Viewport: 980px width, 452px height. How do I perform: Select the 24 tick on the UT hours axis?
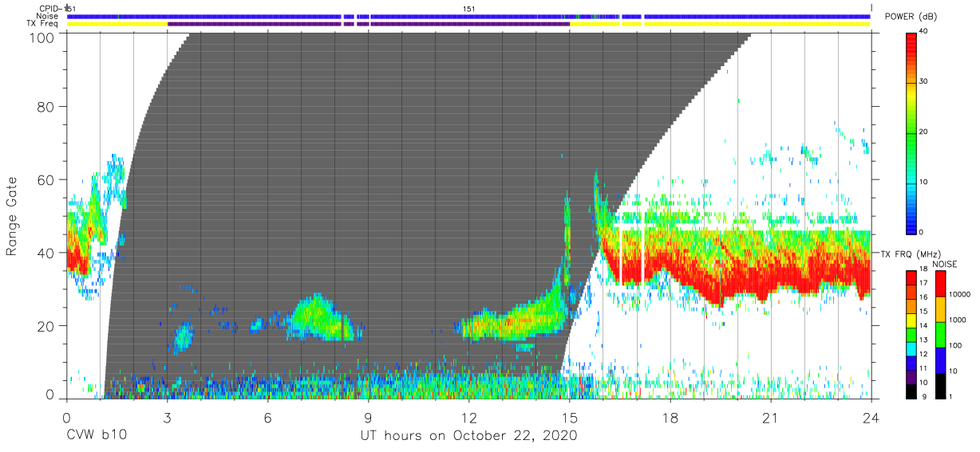point(871,417)
